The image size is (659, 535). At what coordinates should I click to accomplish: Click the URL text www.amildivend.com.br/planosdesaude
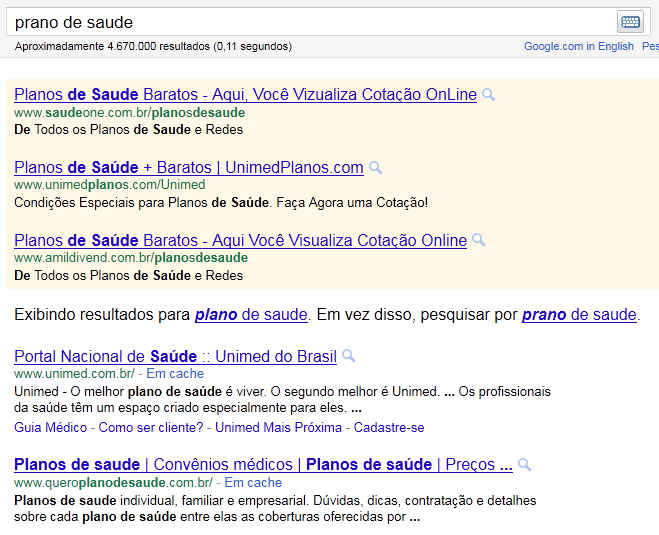131,258
